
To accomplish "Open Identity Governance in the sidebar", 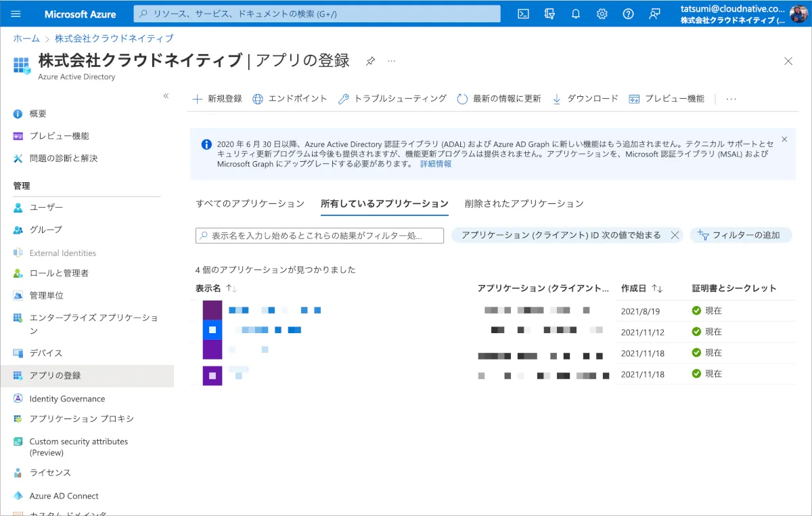I will 67,399.
